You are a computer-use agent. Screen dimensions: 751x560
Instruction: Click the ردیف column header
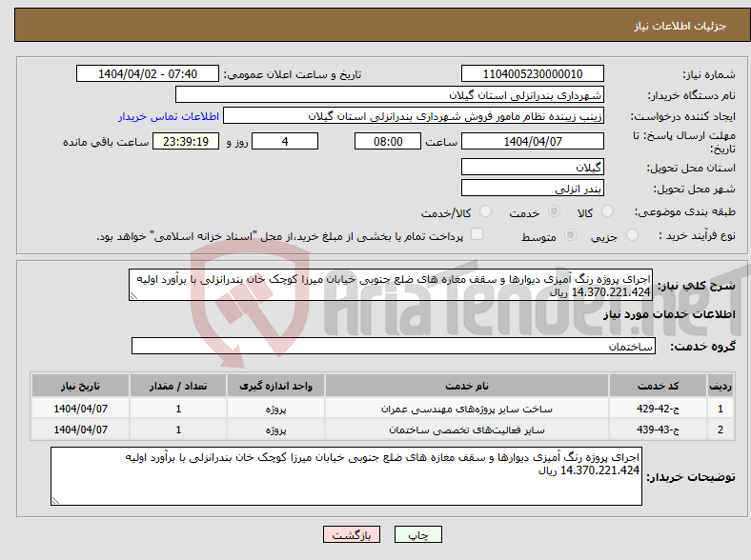[720, 386]
